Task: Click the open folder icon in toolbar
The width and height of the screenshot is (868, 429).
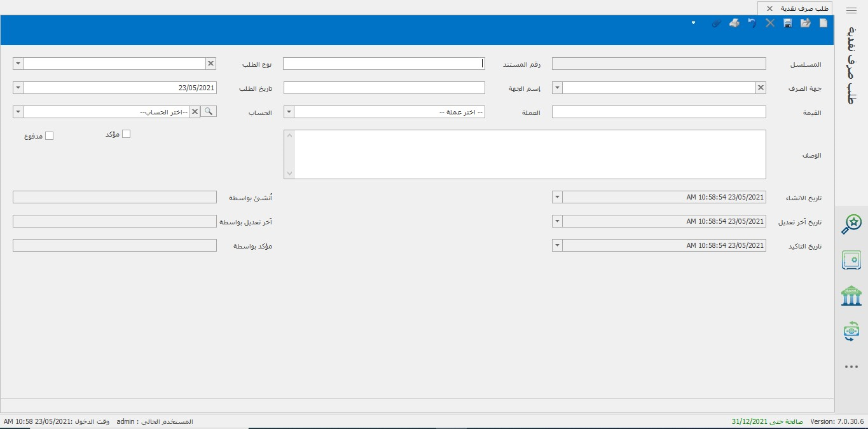Action: (x=805, y=24)
